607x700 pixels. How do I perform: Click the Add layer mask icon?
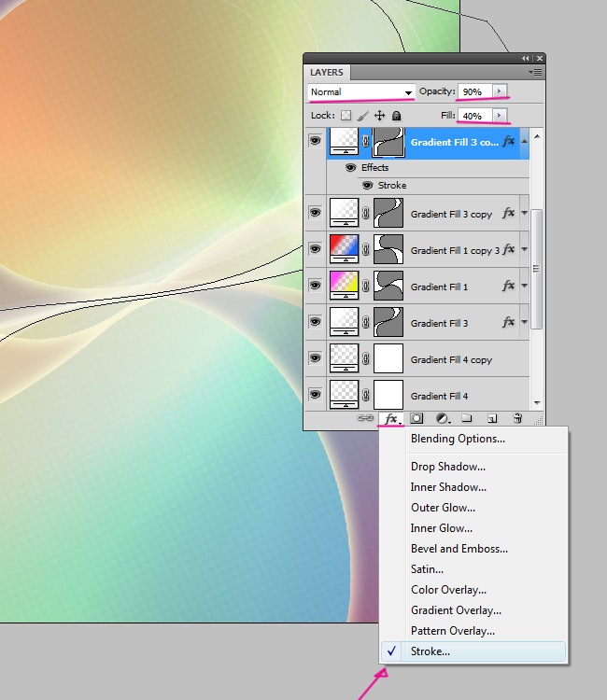pos(416,419)
